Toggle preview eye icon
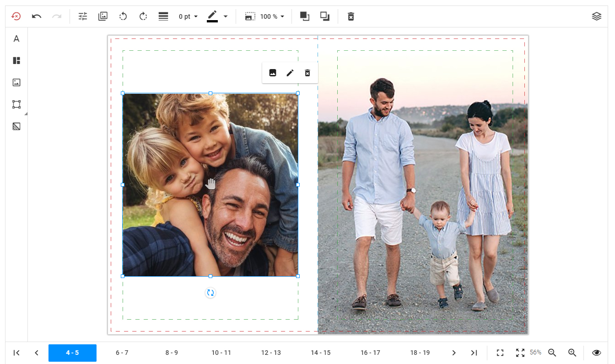The height and width of the screenshot is (364, 615). tap(596, 353)
